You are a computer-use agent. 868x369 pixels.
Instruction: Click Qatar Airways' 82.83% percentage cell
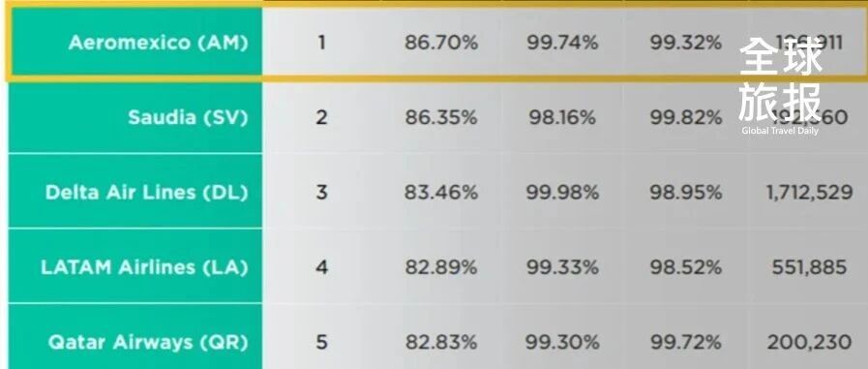click(x=440, y=343)
